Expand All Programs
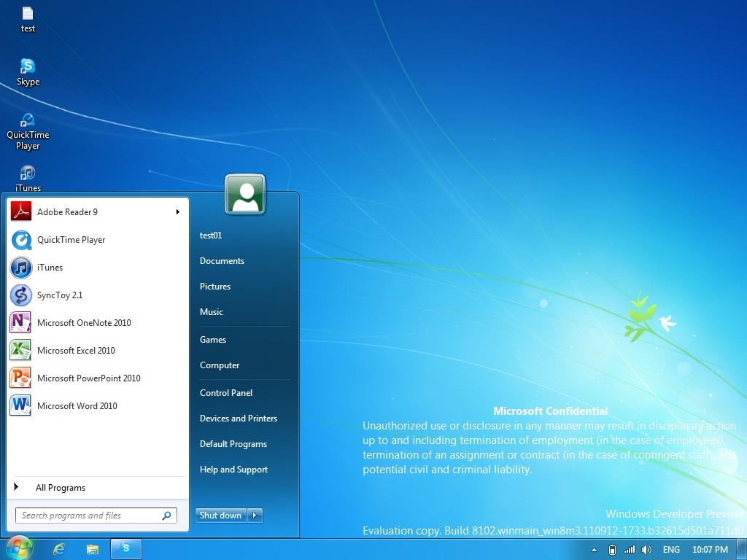The width and height of the screenshot is (747, 560). point(61,487)
